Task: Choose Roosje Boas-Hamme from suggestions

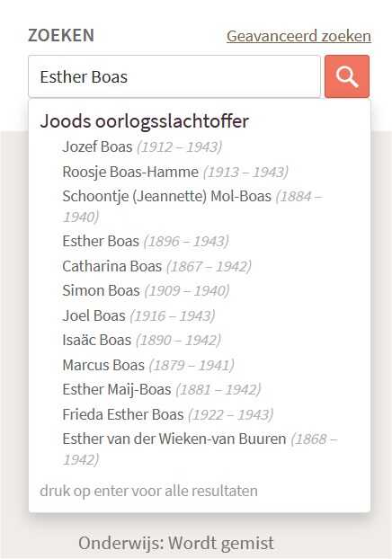Action: pos(175,172)
